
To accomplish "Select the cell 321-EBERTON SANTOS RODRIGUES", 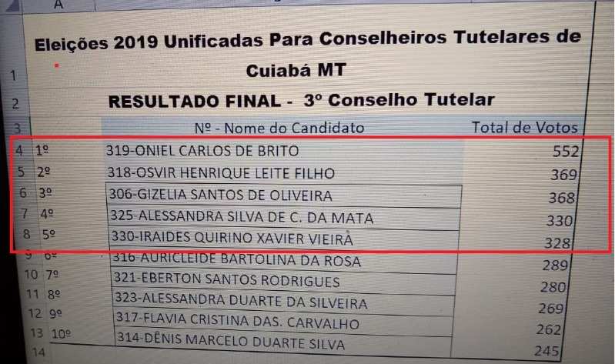I will point(284,280).
